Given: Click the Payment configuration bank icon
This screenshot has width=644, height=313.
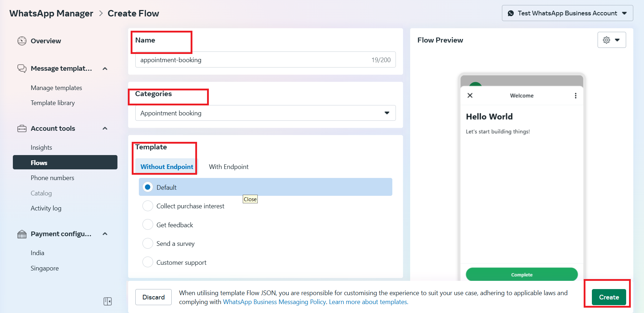Looking at the screenshot, I should [22, 234].
